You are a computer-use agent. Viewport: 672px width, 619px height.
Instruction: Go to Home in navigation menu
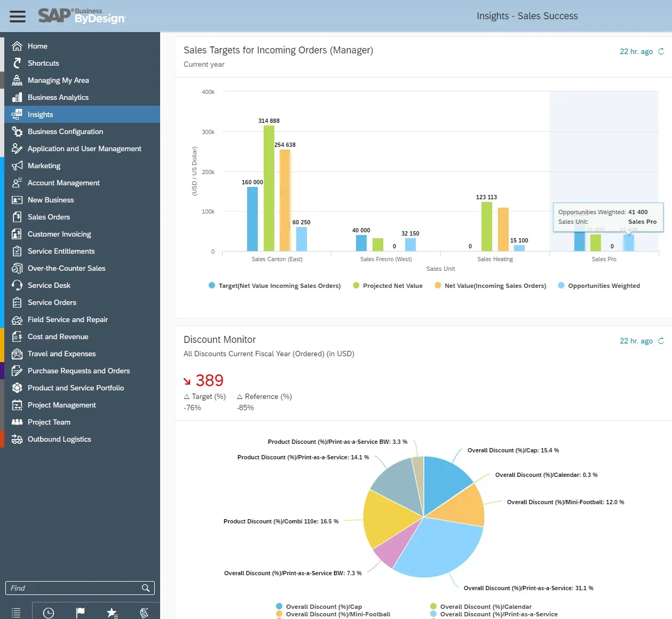[37, 46]
